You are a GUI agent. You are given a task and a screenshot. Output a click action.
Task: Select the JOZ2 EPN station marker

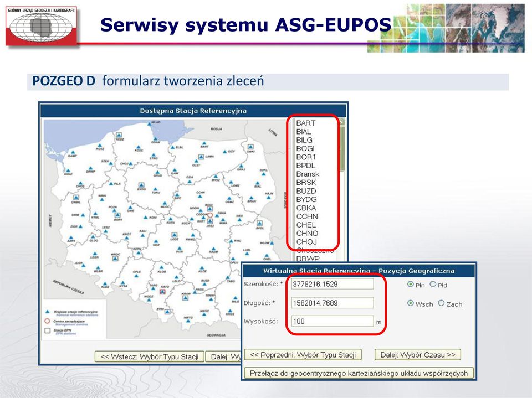click(x=210, y=221)
